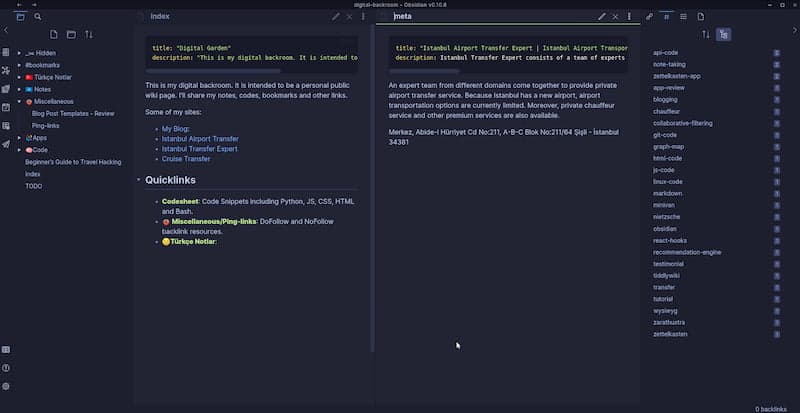Viewport: 800px width, 413px height.
Task: Expand the Hidden folder
Action: [20, 53]
